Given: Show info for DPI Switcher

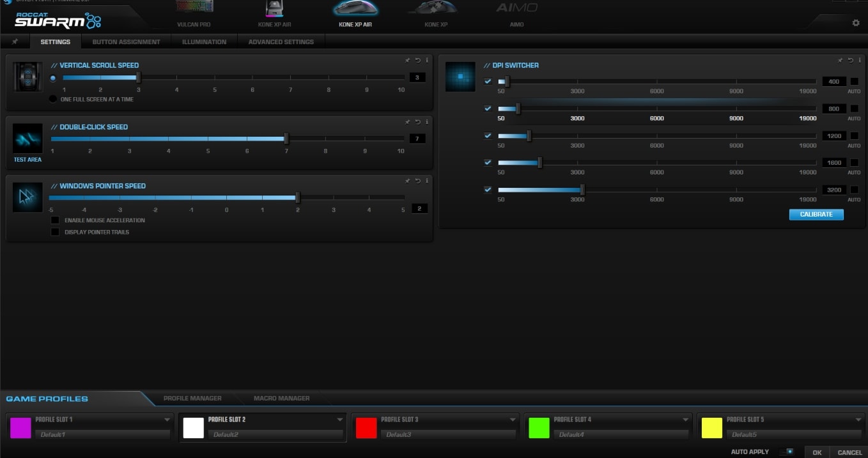Looking at the screenshot, I should pos(860,60).
